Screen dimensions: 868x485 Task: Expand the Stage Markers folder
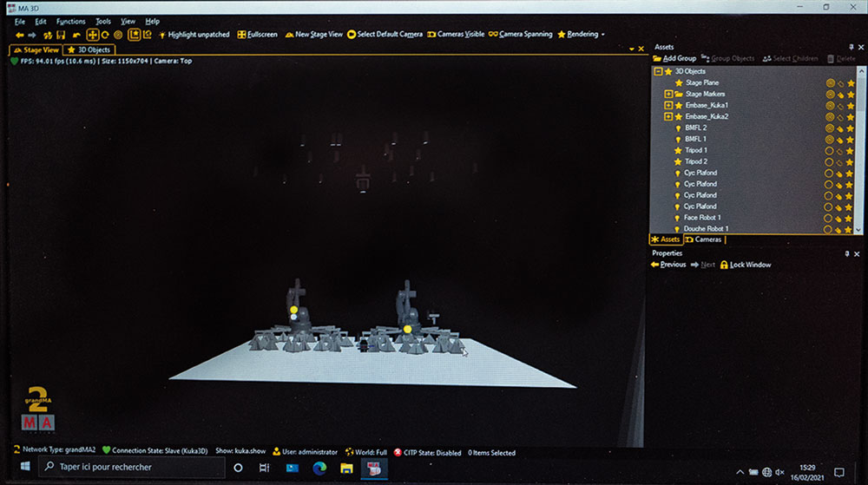click(668, 94)
